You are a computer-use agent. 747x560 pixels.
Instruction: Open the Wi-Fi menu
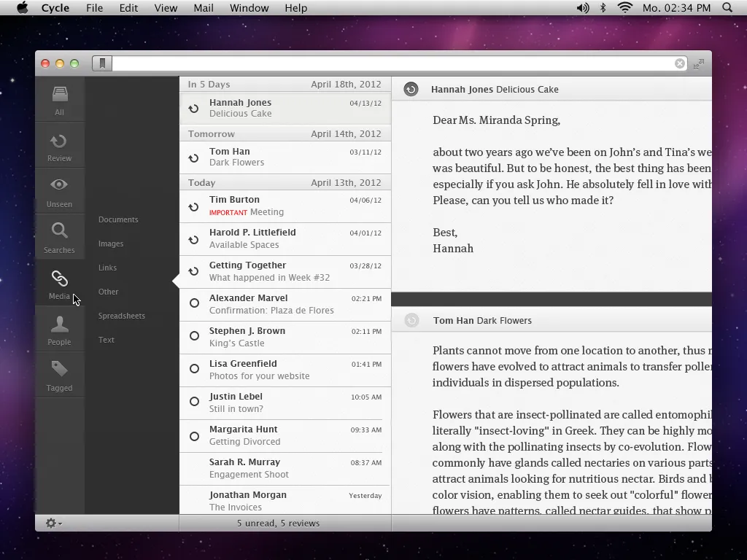[624, 7]
